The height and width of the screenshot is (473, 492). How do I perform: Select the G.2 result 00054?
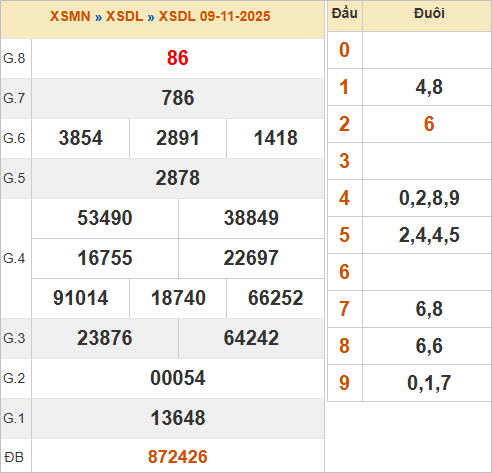pos(178,378)
